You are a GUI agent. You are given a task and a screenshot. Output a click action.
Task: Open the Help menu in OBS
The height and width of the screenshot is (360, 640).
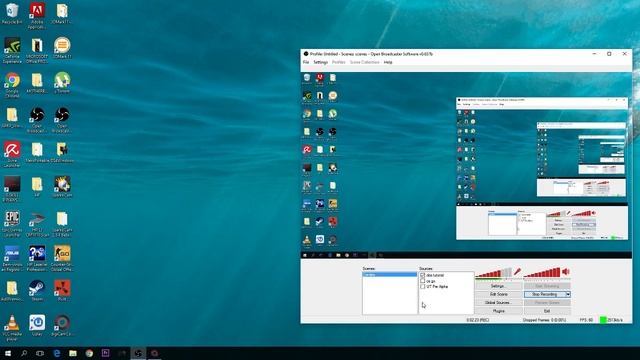388,62
